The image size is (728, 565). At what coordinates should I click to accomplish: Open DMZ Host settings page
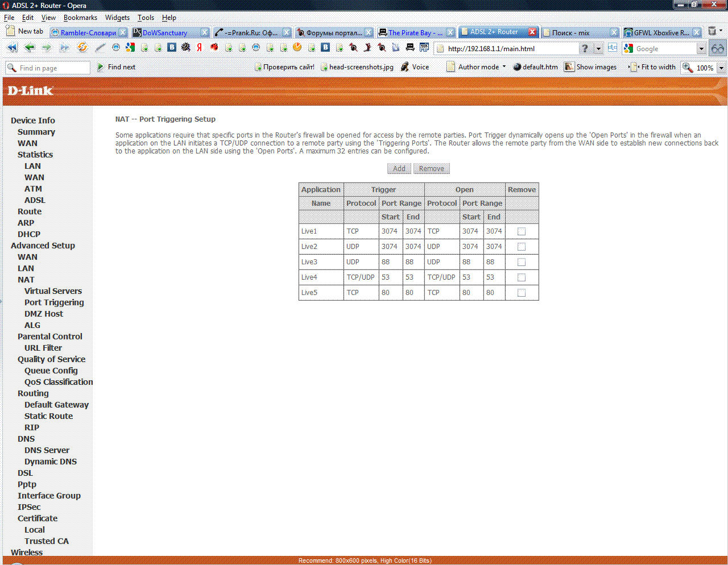click(44, 314)
